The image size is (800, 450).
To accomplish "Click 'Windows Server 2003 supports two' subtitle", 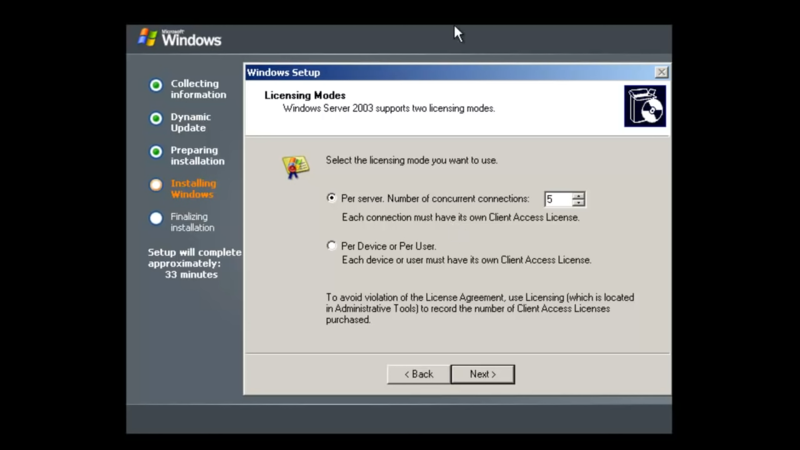I will (x=389, y=109).
